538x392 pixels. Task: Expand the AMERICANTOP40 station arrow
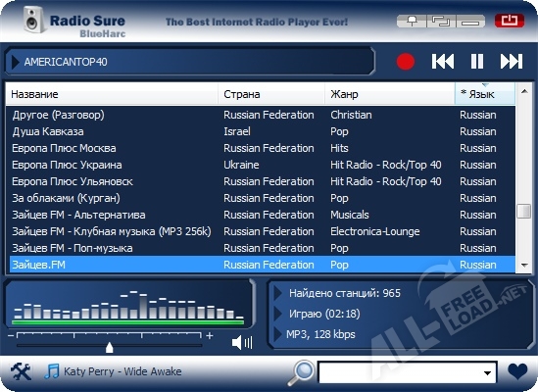[15, 62]
